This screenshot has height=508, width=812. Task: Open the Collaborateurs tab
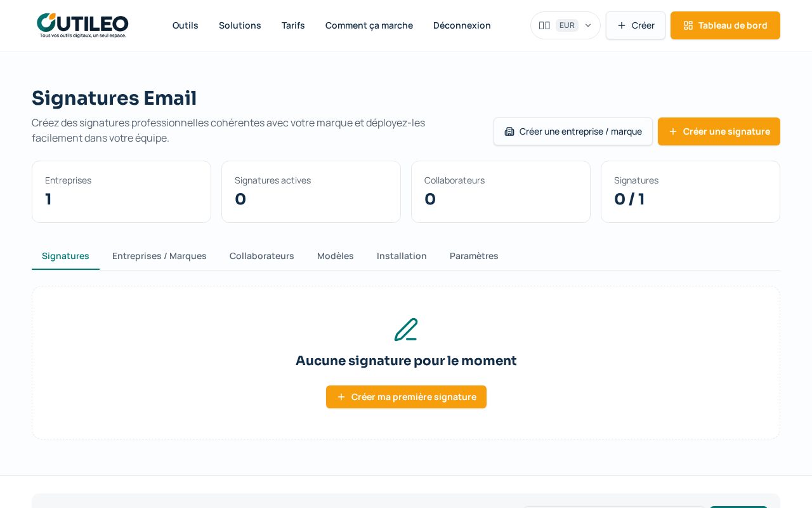[262, 256]
